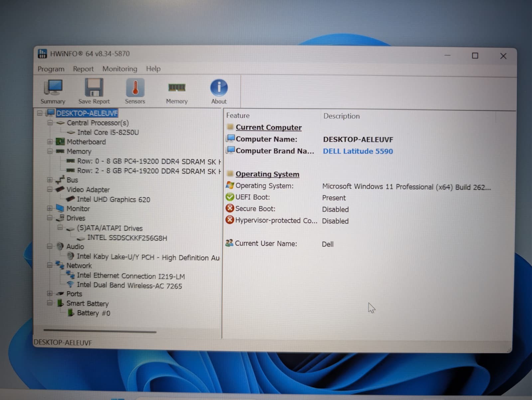The image size is (532, 400).
Task: Select Intel Kaby Lake-U/Y PCH audio entry
Action: pyautogui.click(x=148, y=257)
